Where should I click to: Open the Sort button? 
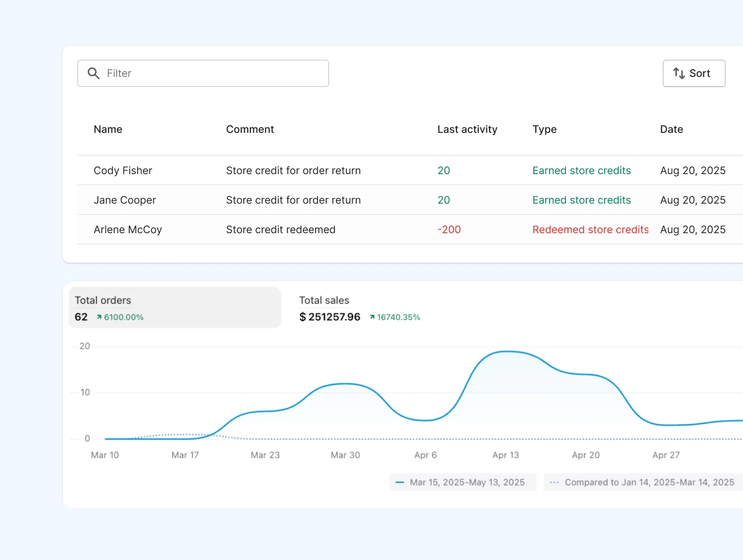point(694,73)
